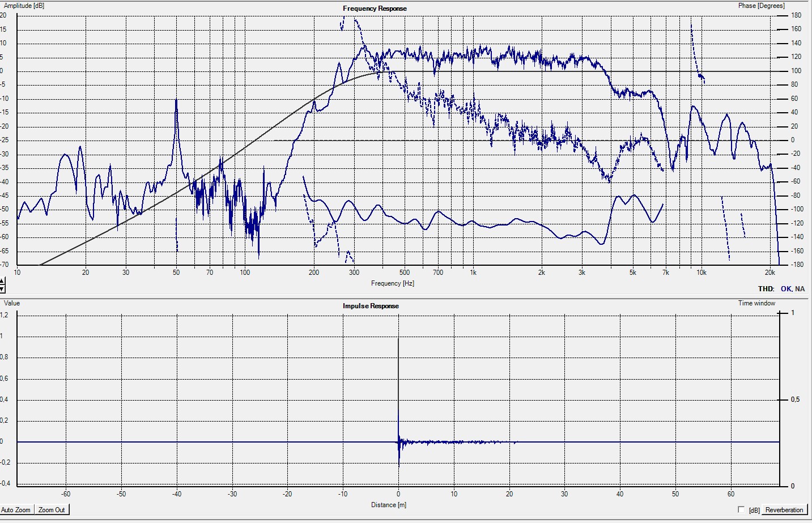Click the 'OK, NA' THD status
Screen dimensions: 812x523
coord(793,289)
